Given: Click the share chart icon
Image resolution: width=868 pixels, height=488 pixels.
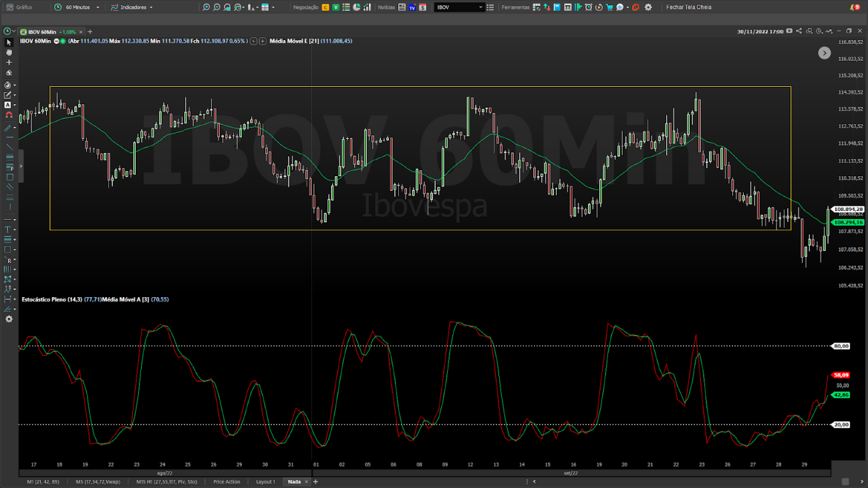Looking at the screenshot, I should 799,31.
